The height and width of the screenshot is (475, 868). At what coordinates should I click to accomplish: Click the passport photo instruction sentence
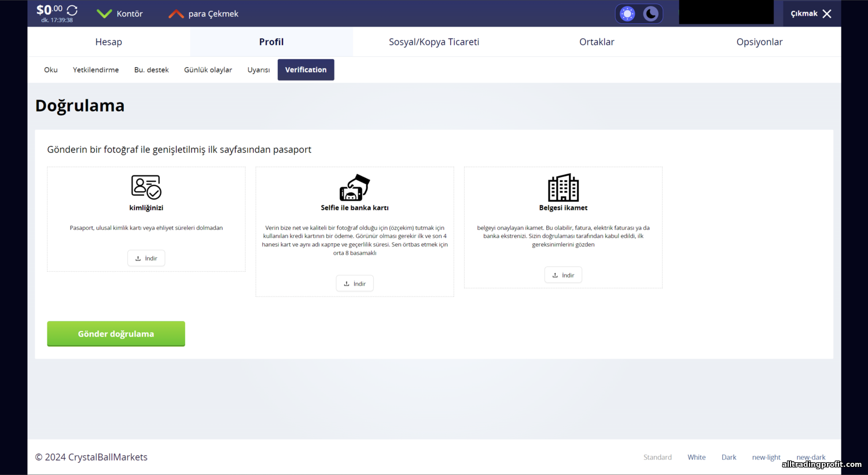click(x=179, y=149)
